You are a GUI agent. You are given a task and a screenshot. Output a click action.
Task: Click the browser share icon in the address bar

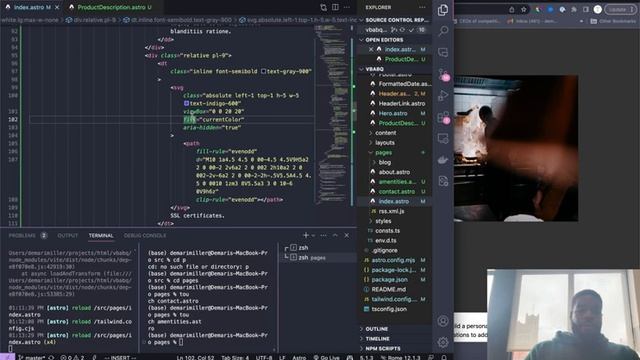(x=512, y=9)
